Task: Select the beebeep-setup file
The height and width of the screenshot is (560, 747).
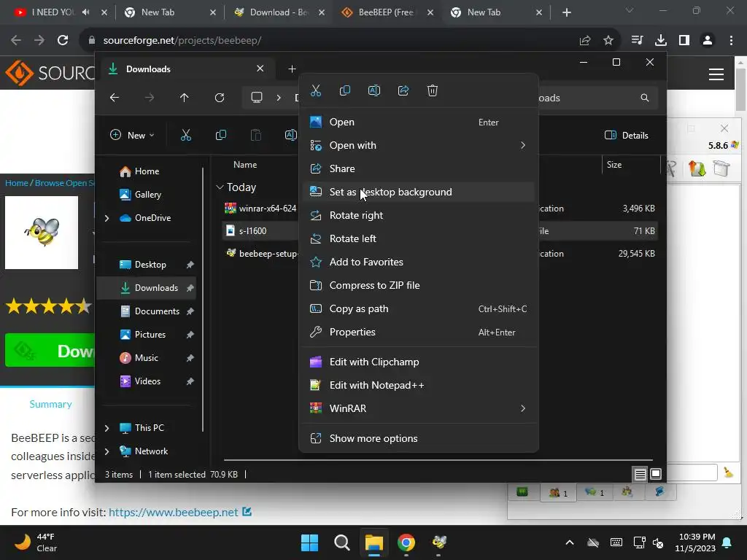Action: coord(261,254)
